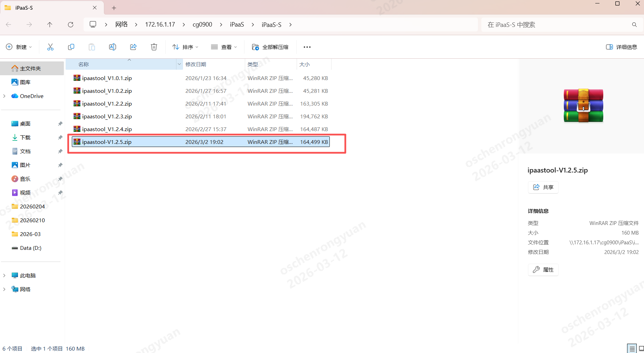The width and height of the screenshot is (644, 353).
Task: Click the 属性 properties button
Action: coord(543,269)
